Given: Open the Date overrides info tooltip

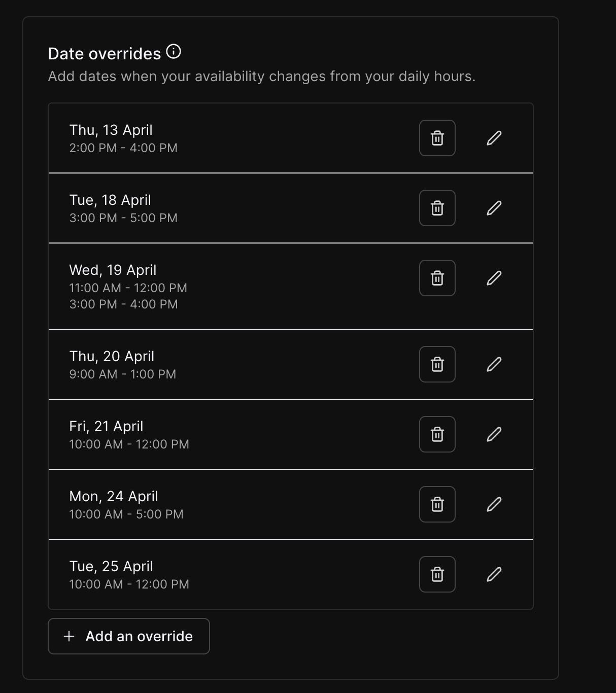Looking at the screenshot, I should pos(174,51).
